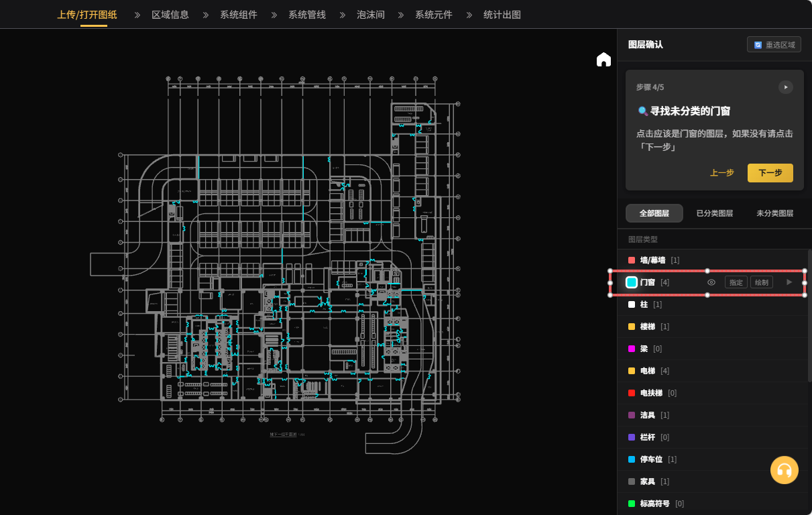This screenshot has height=515, width=812.
Task: Click the chevron arrow before 区域信息
Action: 138,15
